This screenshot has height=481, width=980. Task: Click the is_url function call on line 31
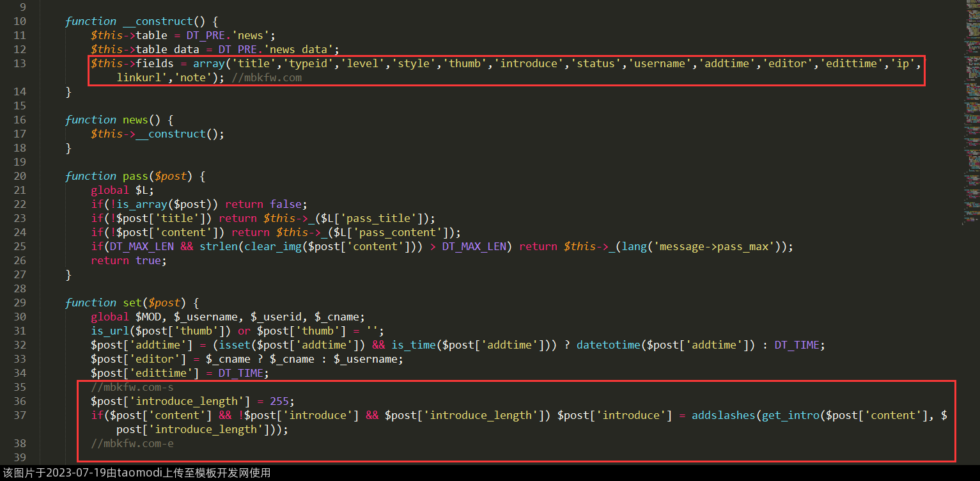point(106,331)
